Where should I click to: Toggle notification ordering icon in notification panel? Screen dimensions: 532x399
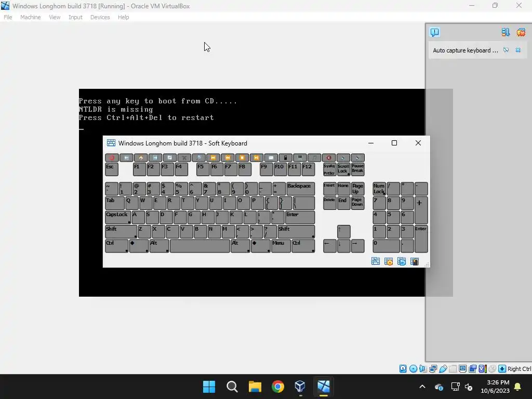tap(506, 32)
